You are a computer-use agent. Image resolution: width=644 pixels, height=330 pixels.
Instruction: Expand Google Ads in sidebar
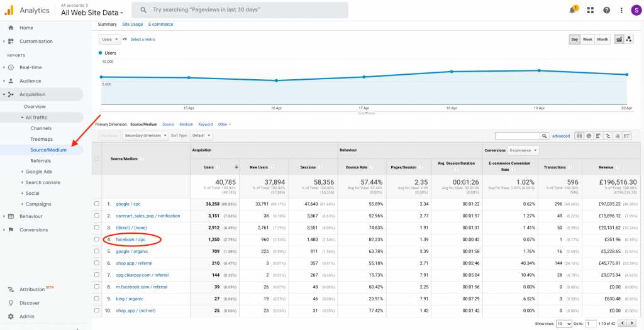(38, 172)
